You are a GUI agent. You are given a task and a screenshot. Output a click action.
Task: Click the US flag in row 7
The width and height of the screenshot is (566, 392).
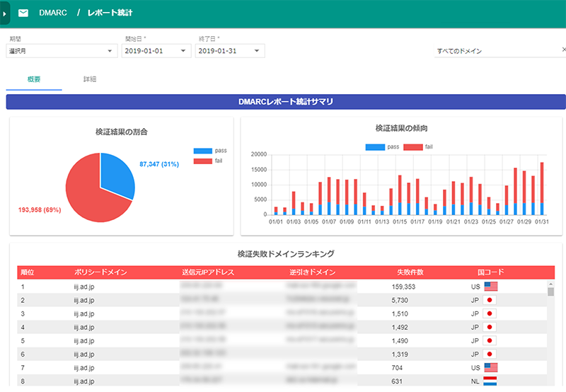(491, 368)
